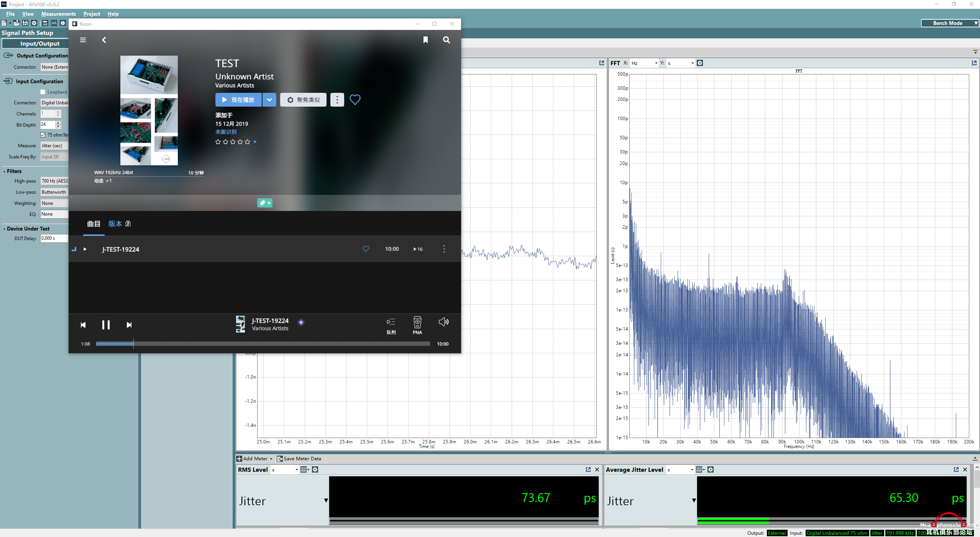Viewport: 980px width, 537px height.
Task: Open the Measure Jitter (sec) dropdown
Action: (x=54, y=146)
